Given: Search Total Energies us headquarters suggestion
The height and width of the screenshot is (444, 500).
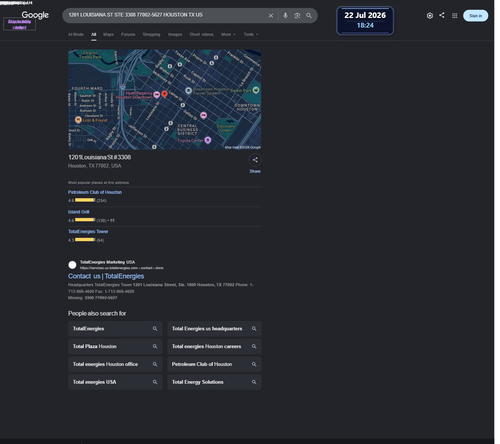Looking at the screenshot, I should (214, 329).
